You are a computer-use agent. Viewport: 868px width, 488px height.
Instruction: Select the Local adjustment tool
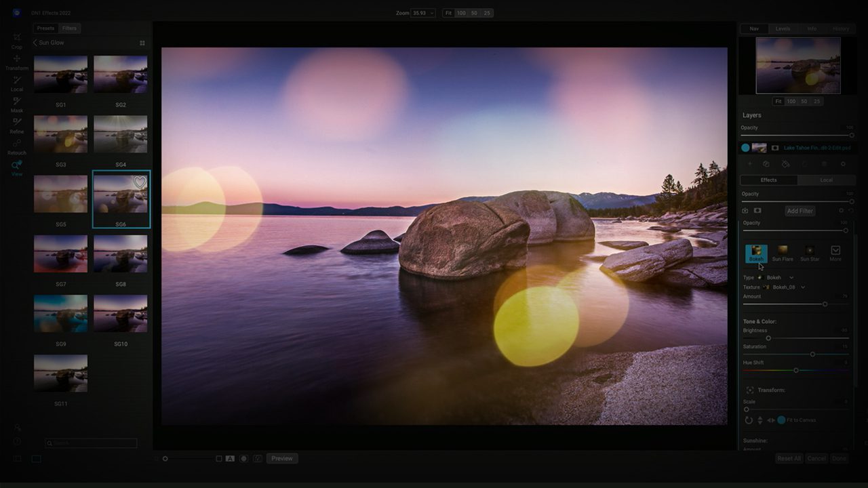(17, 83)
